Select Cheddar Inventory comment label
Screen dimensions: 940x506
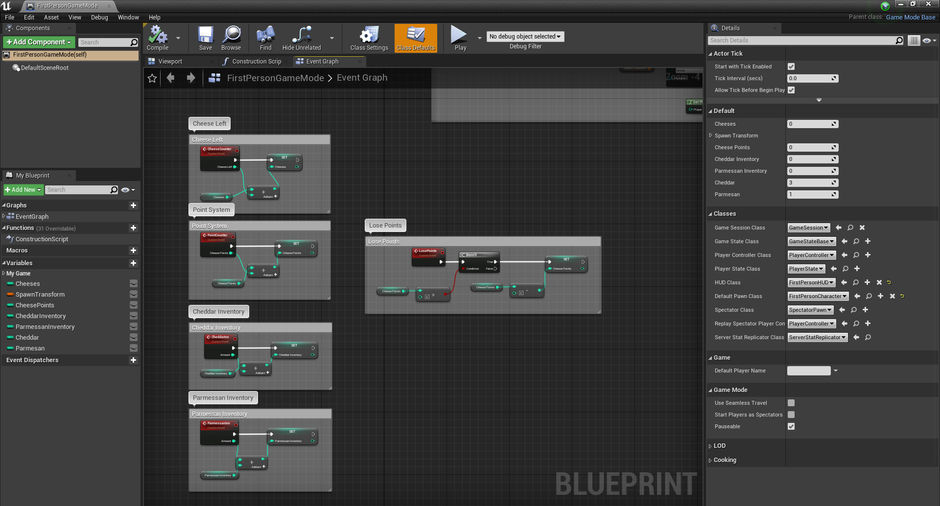pos(218,312)
